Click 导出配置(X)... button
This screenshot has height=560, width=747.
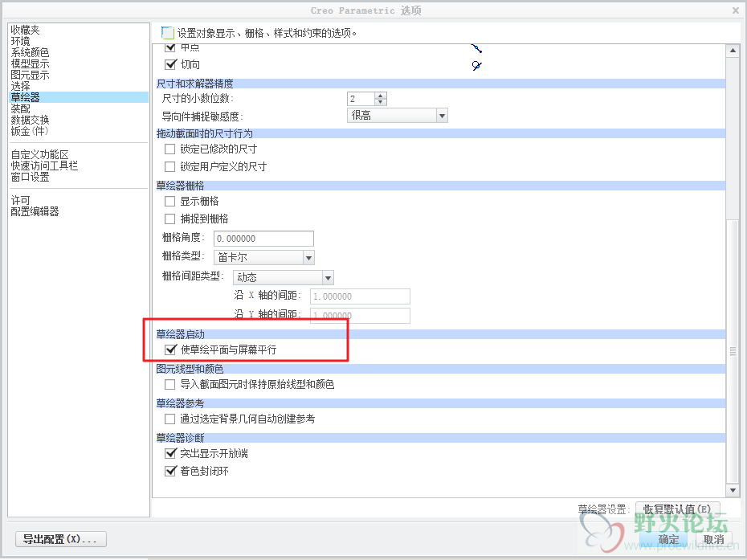(x=60, y=539)
